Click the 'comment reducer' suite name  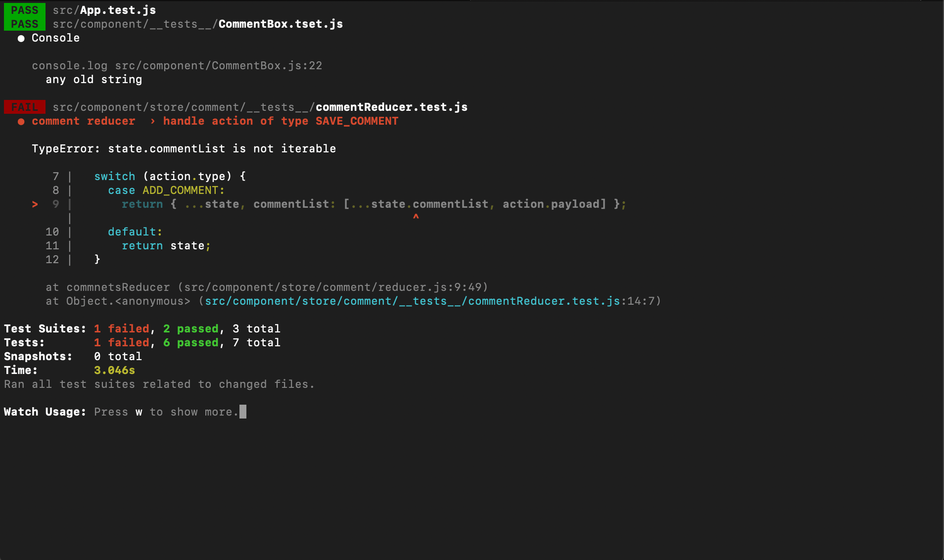(x=83, y=121)
